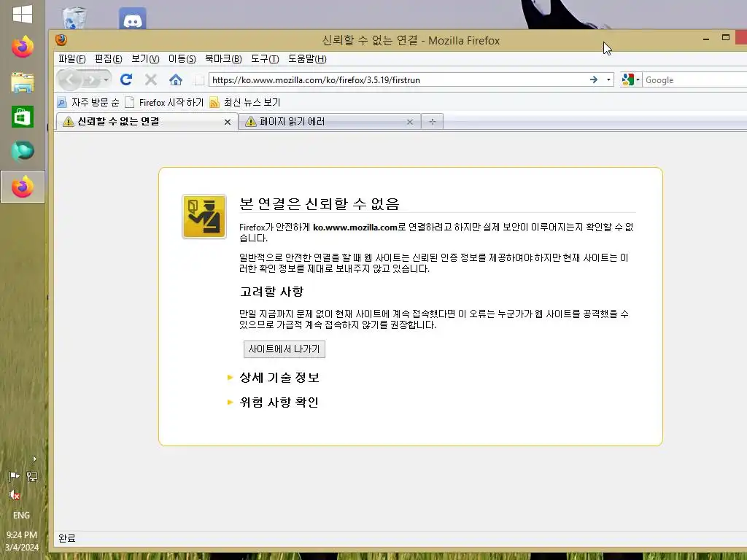
Task: Close the 신뢰할 수 없는 연결 tab
Action: pos(228,122)
